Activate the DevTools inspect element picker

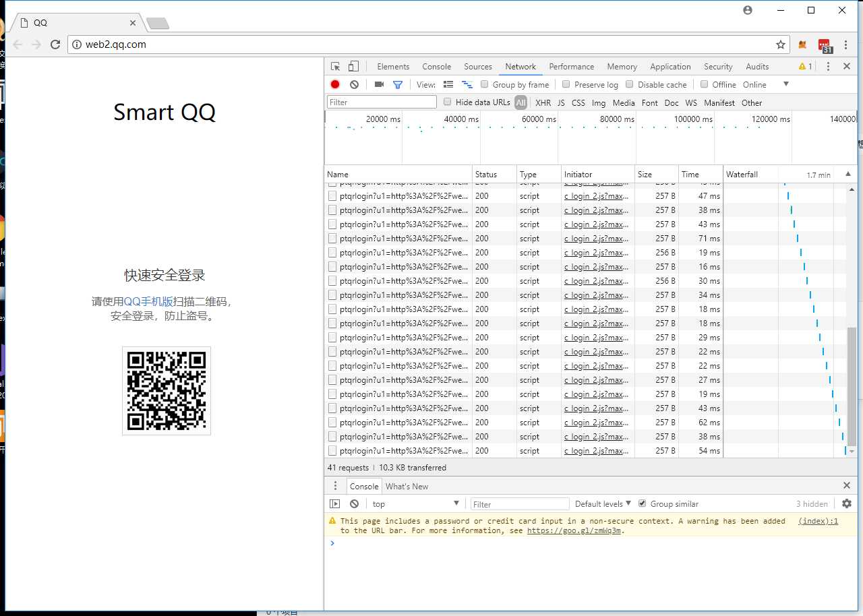point(336,66)
